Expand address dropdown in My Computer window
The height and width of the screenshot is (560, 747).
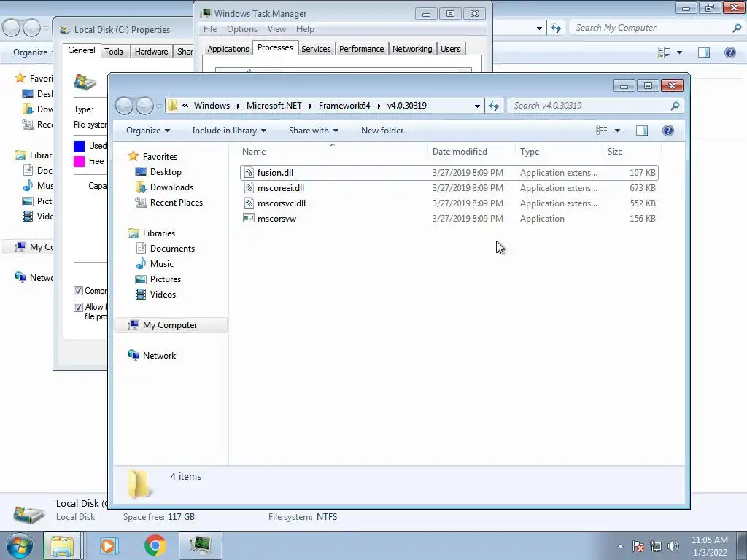539,28
